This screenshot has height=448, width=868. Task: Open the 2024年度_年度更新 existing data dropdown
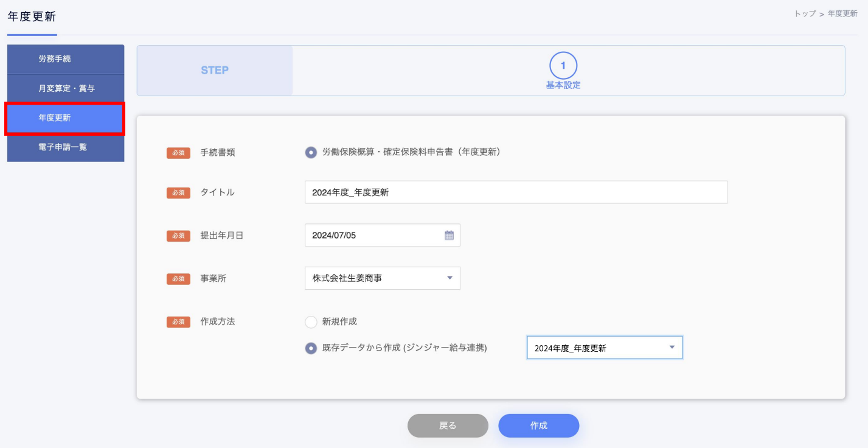pyautogui.click(x=604, y=348)
